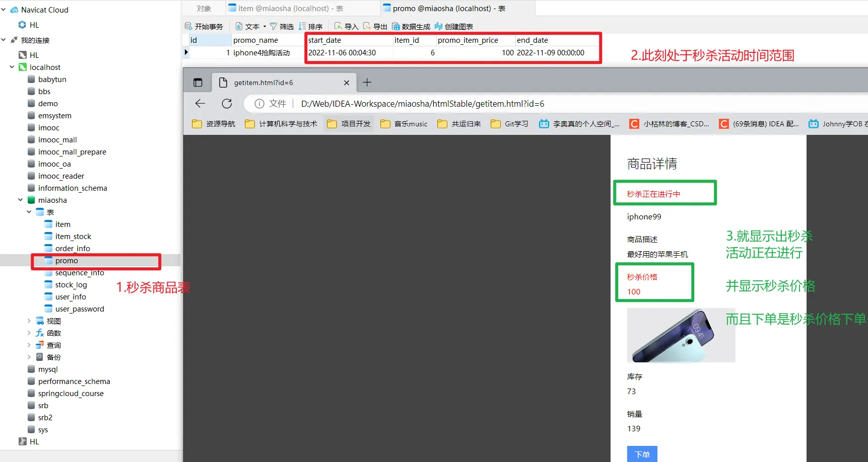Click the end_date column header
Image resolution: width=868 pixels, height=462 pixels.
[x=558, y=40]
